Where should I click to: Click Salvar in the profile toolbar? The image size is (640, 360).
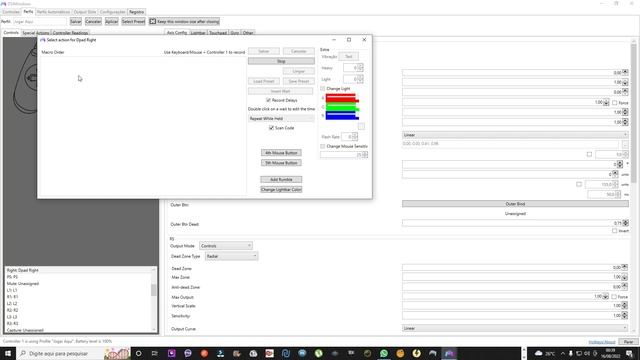(76, 22)
